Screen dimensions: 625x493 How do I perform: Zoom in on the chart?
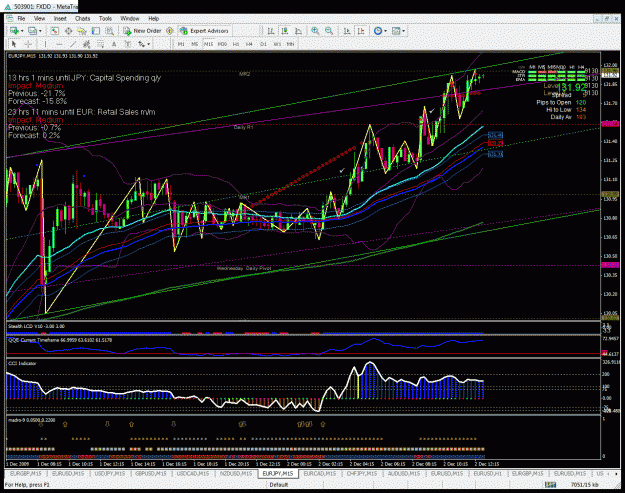click(315, 31)
